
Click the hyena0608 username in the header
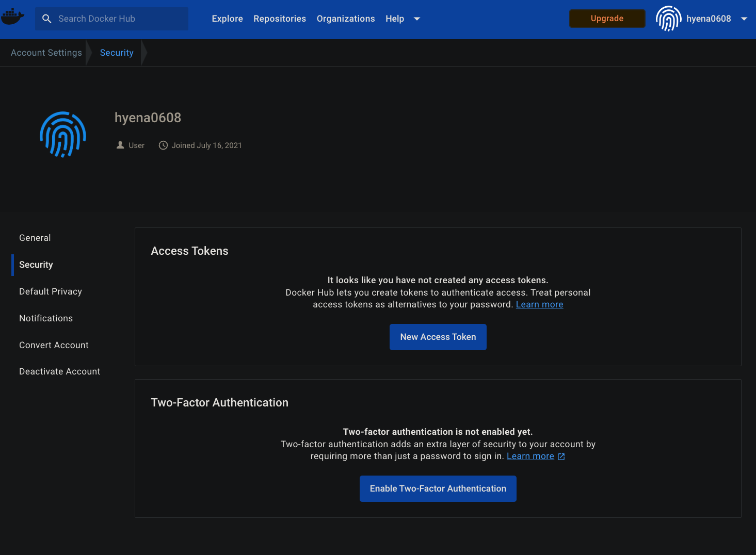pyautogui.click(x=709, y=19)
